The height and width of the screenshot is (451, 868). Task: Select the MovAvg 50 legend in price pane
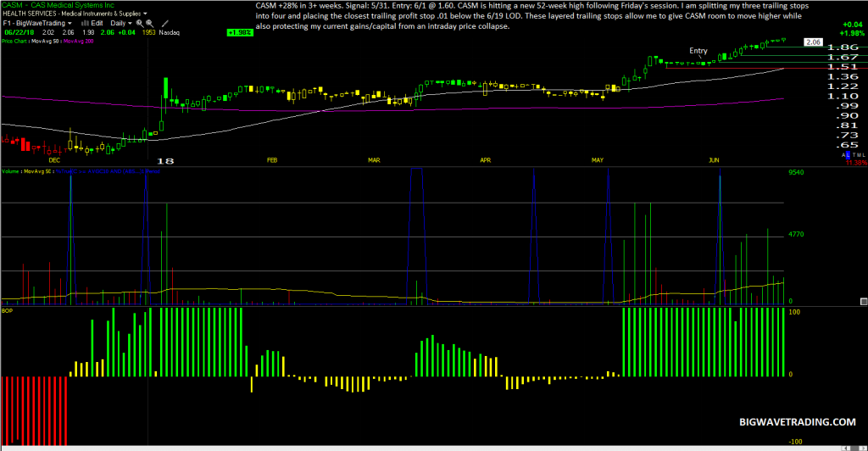pyautogui.click(x=45, y=41)
